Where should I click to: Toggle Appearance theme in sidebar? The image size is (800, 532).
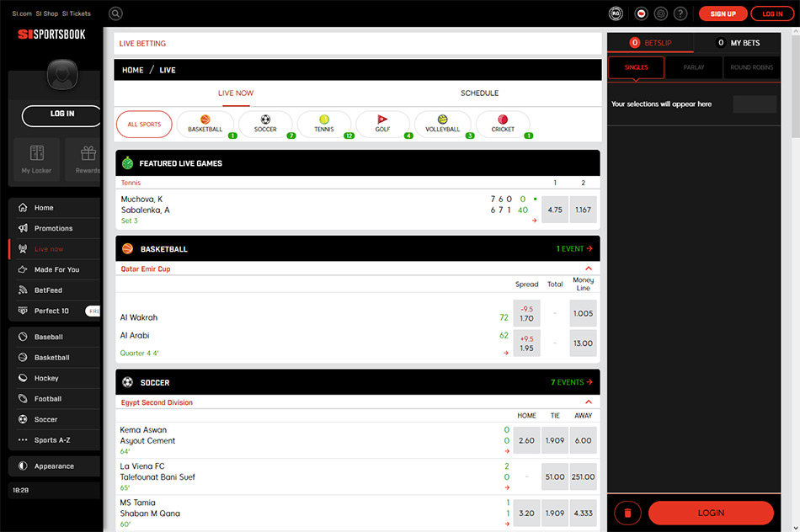(55, 466)
